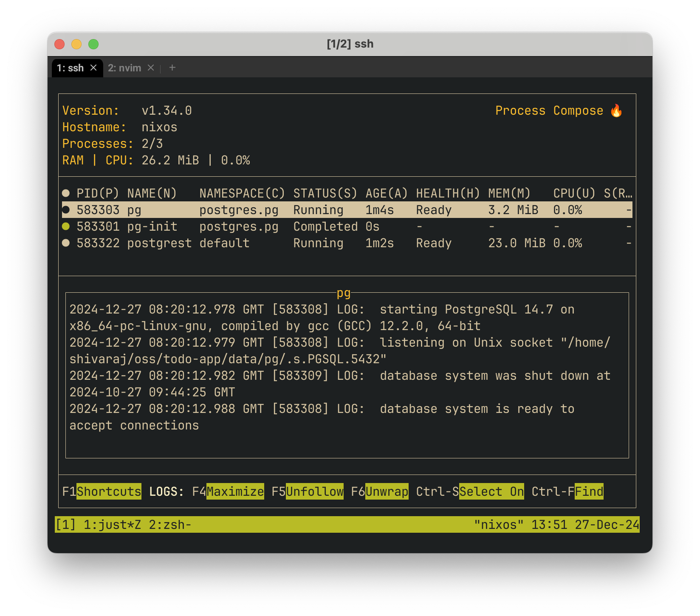700x616 pixels.
Task: Maximize the pg log panel
Action: click(235, 492)
